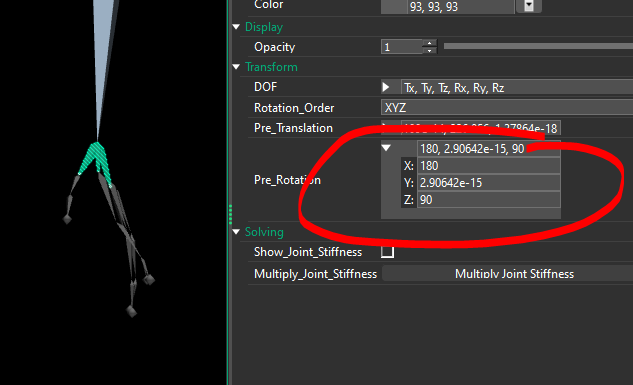Screen dimensions: 633x385
Task: Collapse the Solving section
Action: click(x=236, y=232)
